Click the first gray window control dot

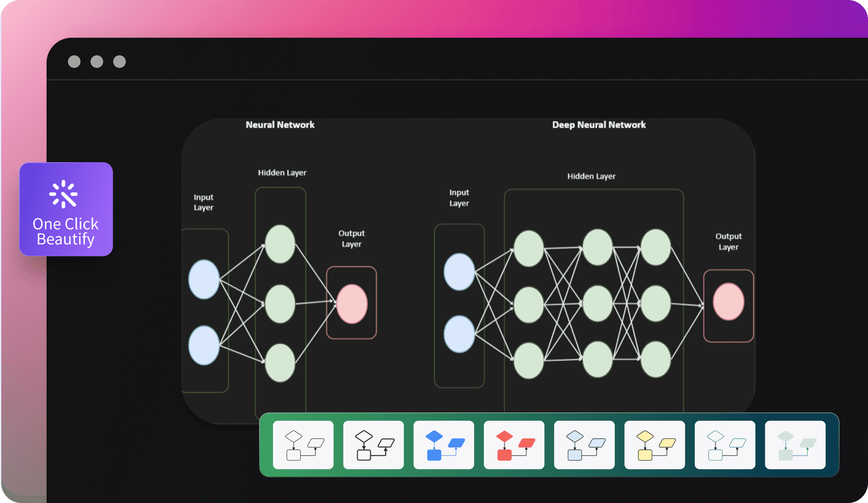pos(74,62)
